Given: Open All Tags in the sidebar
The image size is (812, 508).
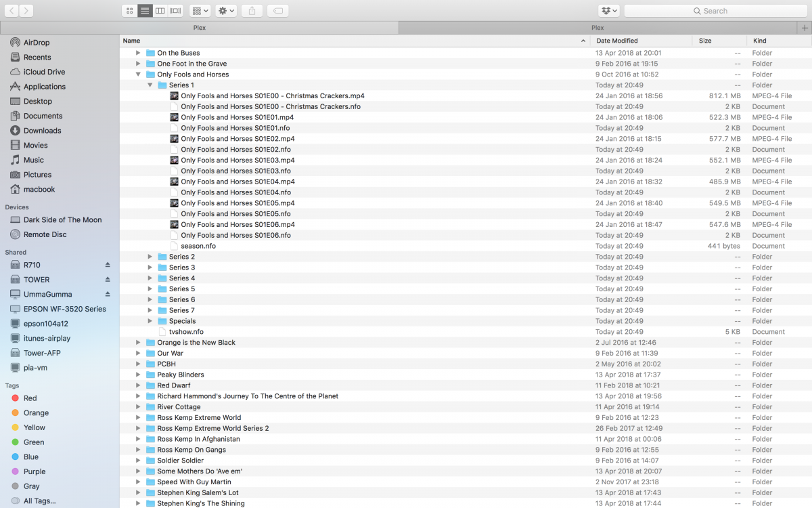Looking at the screenshot, I should click(x=39, y=501).
